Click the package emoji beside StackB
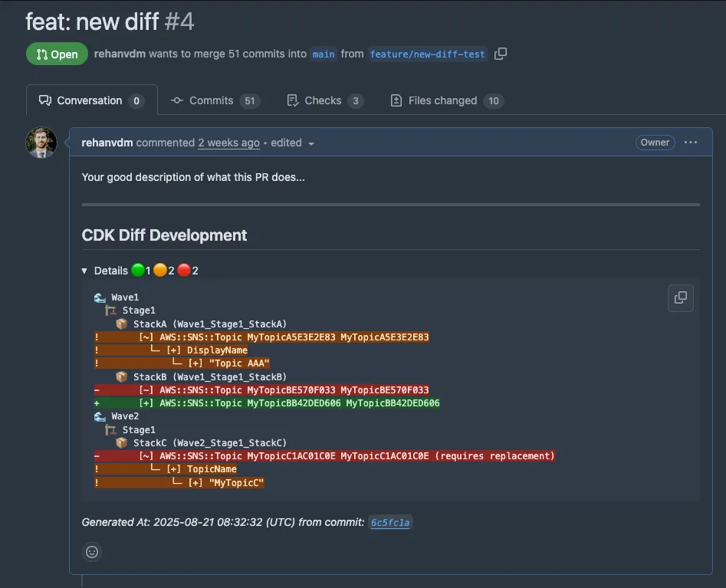This screenshot has height=588, width=726. [122, 377]
